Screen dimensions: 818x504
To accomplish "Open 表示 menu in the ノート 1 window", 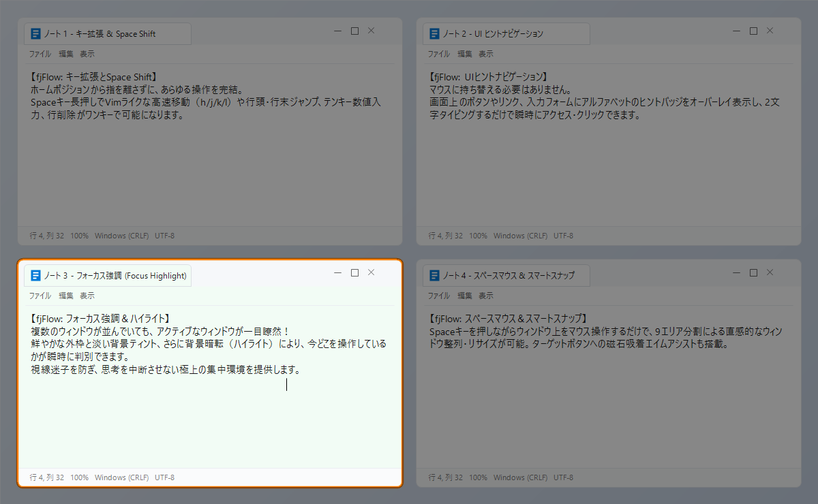I will click(x=87, y=54).
